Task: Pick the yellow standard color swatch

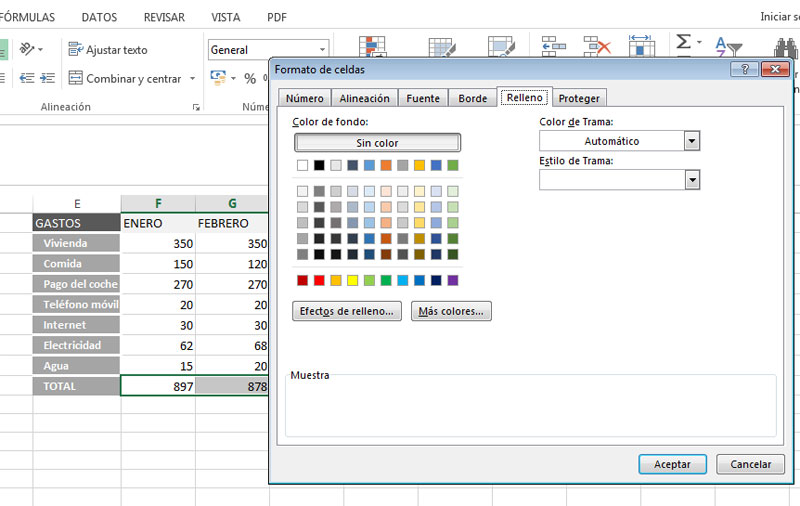Action: [x=353, y=280]
